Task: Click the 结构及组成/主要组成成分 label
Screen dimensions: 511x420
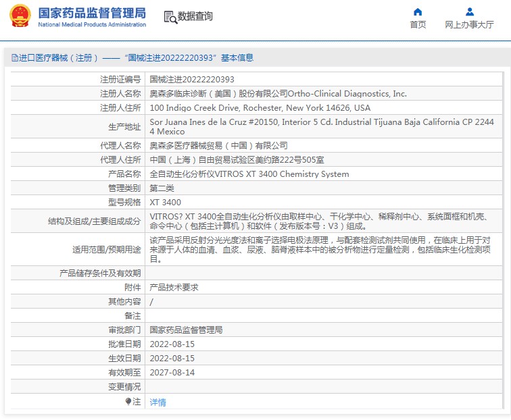Action: [x=94, y=221]
